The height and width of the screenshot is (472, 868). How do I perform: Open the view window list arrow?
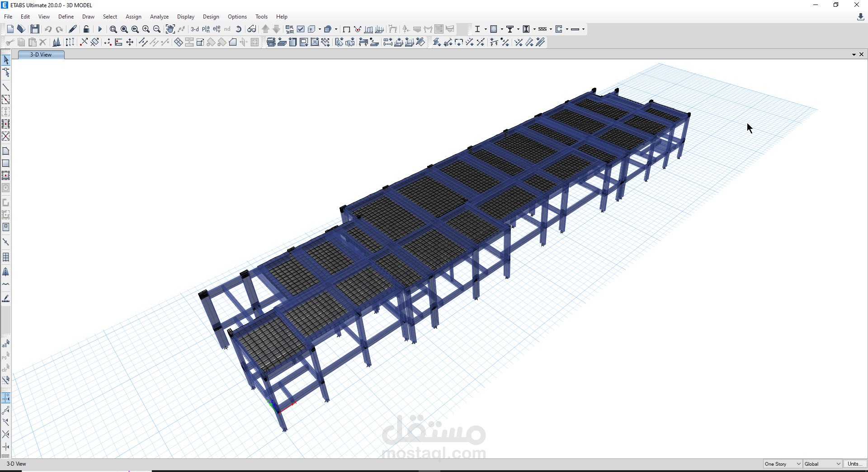[x=854, y=54]
